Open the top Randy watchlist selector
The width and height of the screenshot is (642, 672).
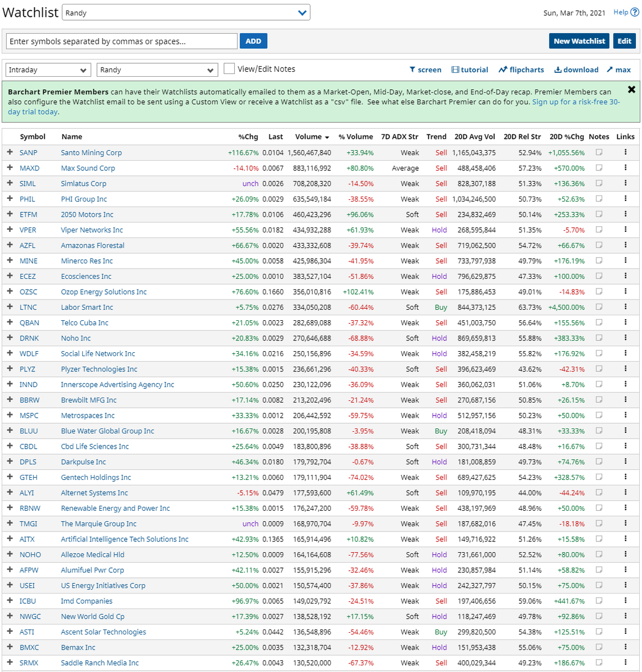186,12
